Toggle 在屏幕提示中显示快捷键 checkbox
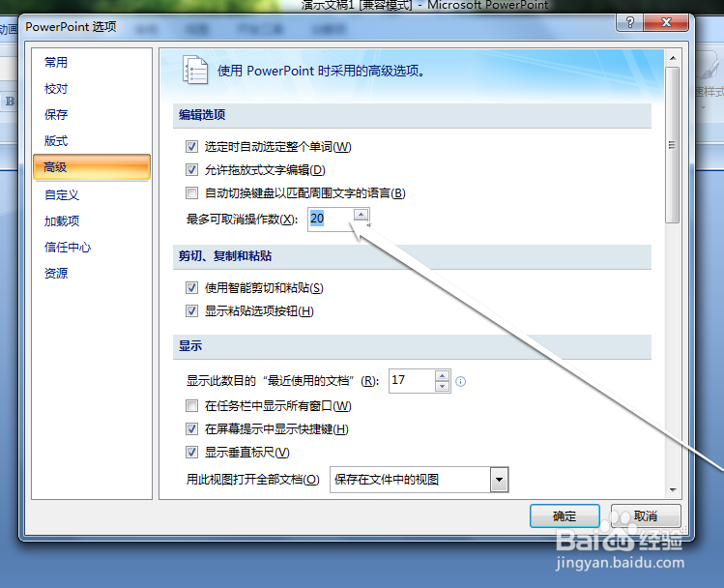 click(191, 429)
